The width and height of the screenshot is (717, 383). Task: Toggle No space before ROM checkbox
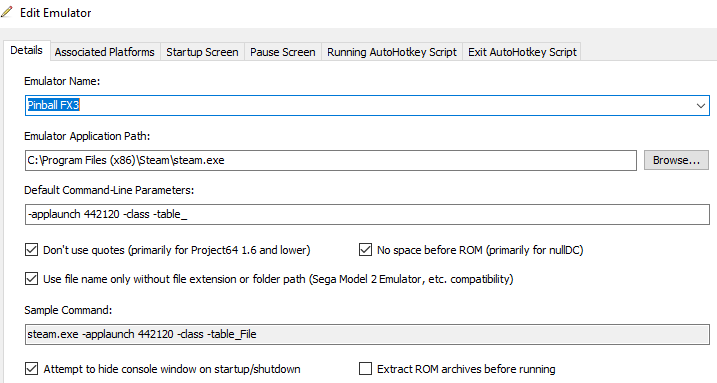(x=365, y=250)
